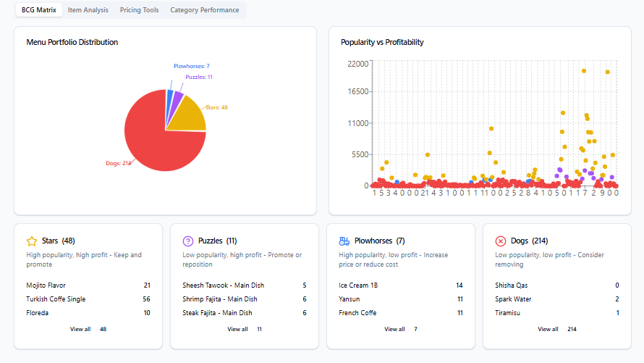This screenshot has height=363, width=644.
Task: Open the Pricing Tools tab
Action: pos(139,10)
